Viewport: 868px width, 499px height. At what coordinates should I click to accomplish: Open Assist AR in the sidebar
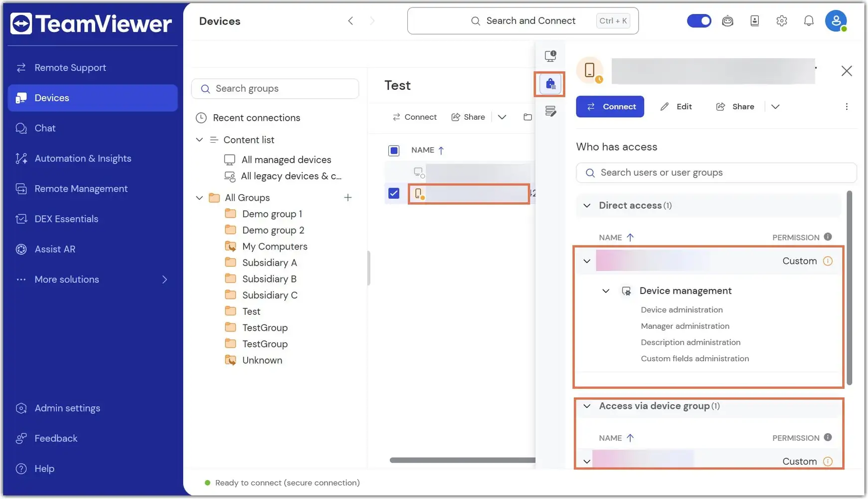(x=92, y=249)
